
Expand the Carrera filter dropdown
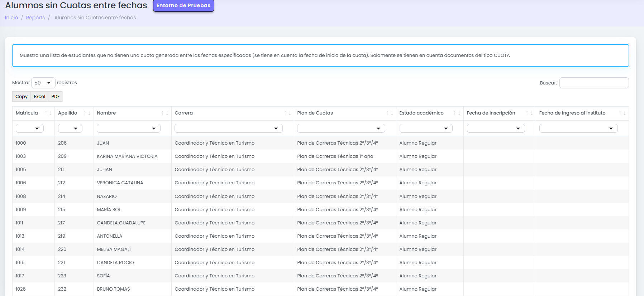click(x=229, y=128)
